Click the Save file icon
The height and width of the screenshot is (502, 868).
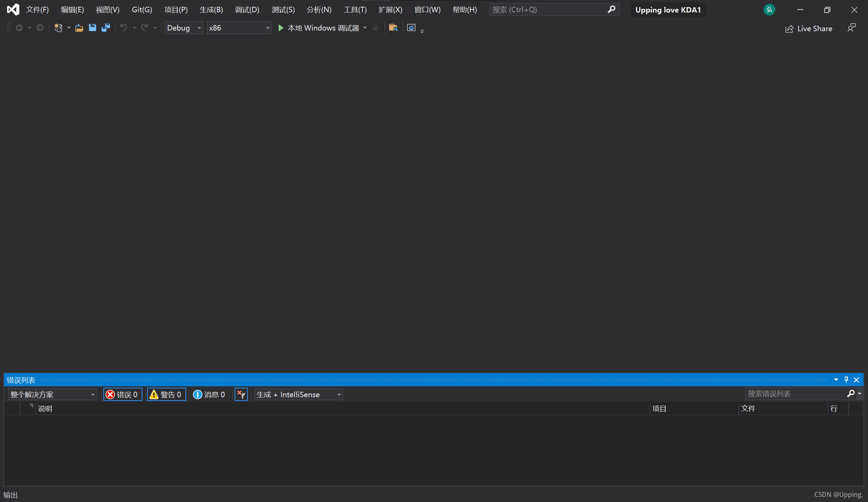[x=92, y=28]
